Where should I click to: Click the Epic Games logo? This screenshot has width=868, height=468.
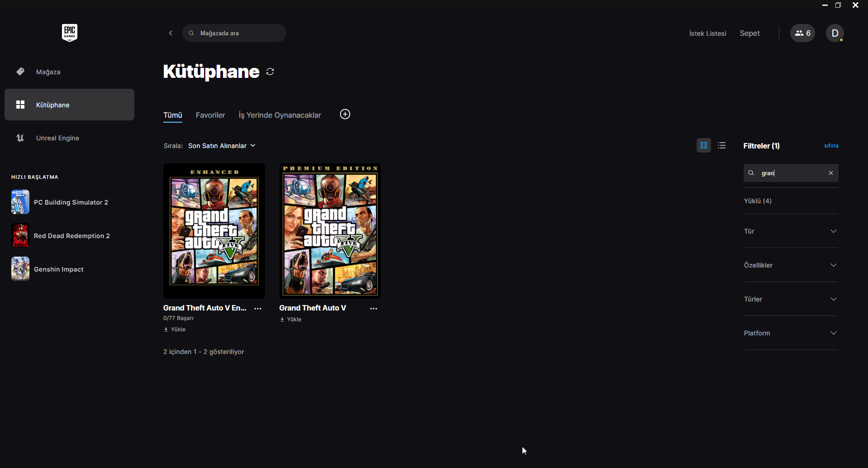click(x=70, y=33)
